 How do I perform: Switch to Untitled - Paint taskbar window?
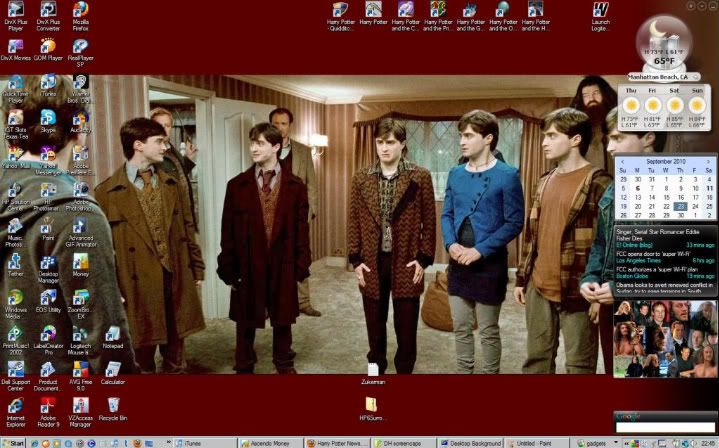536,443
